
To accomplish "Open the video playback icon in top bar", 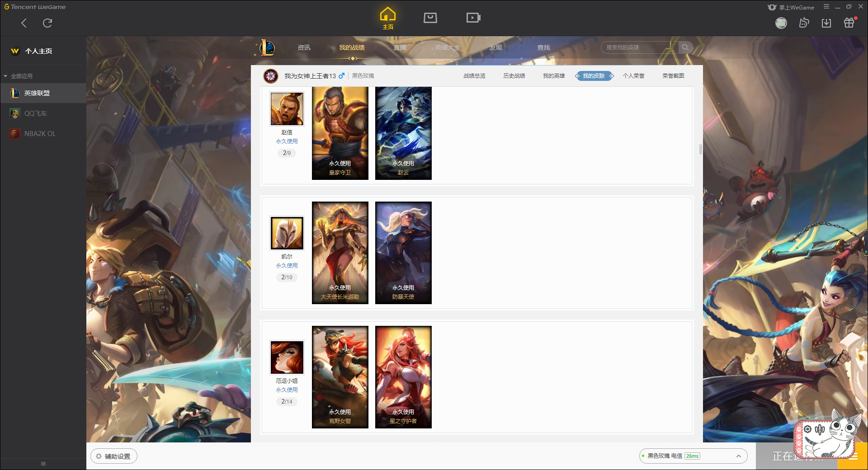I will [x=473, y=18].
